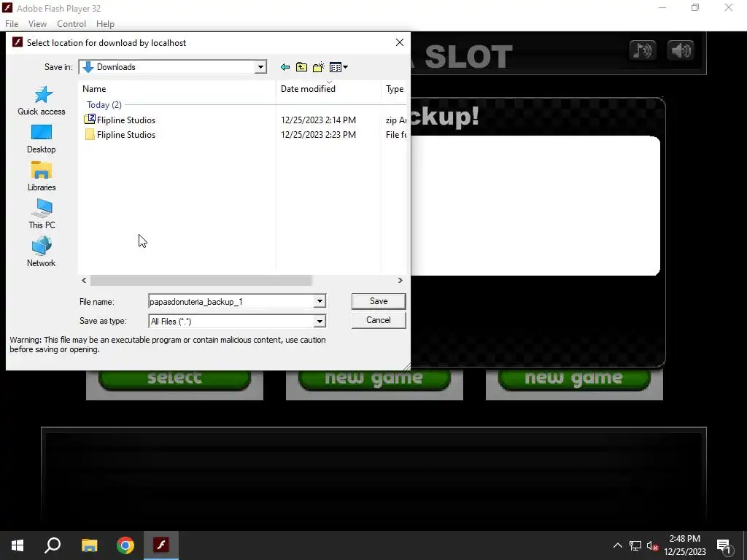Expand the Save as type dropdown
Image resolution: width=747 pixels, height=560 pixels.
[x=320, y=322]
